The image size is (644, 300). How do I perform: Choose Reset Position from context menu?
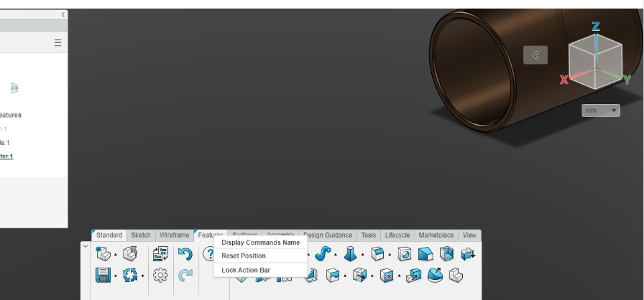[x=260, y=256]
